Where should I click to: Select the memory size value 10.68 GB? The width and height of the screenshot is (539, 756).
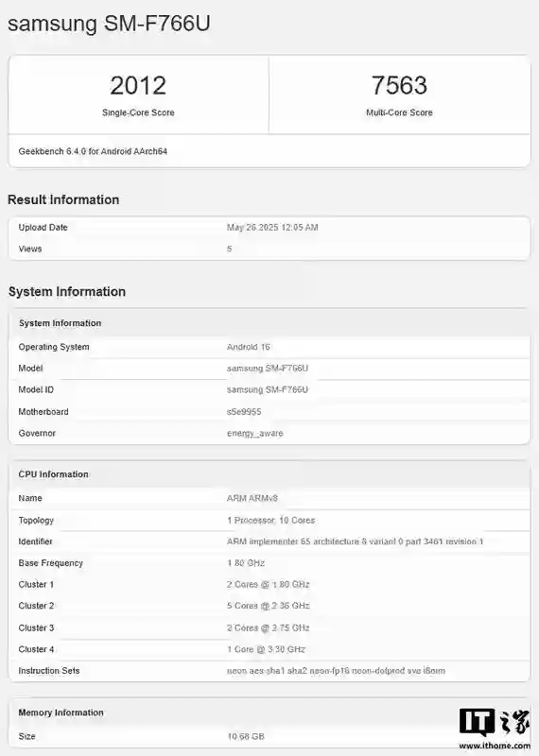tap(246, 736)
